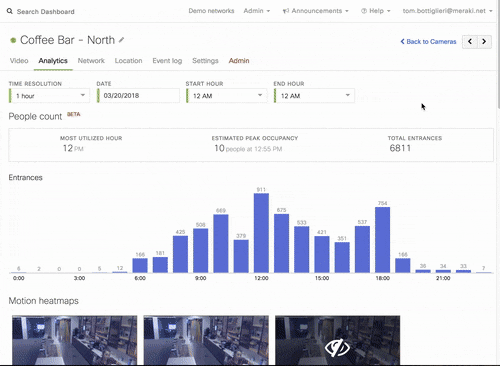Viewport: 500px width, 366px height.
Task: Click the Help question mark icon
Action: (x=364, y=11)
